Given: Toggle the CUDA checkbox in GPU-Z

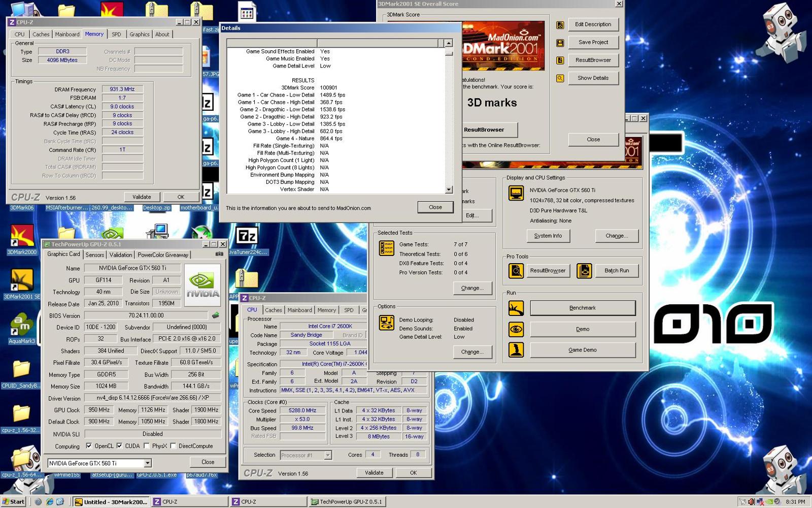Looking at the screenshot, I should [x=119, y=446].
